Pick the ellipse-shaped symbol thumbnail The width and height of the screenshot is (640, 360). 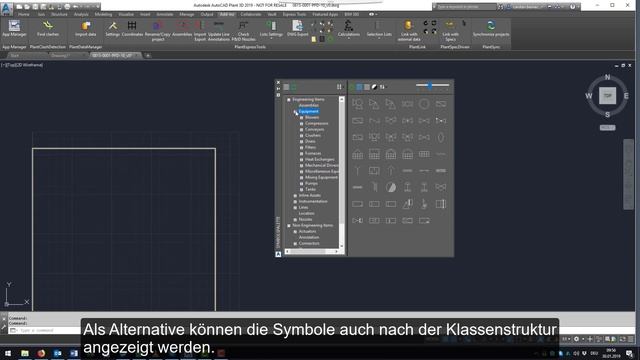(x=441, y=138)
